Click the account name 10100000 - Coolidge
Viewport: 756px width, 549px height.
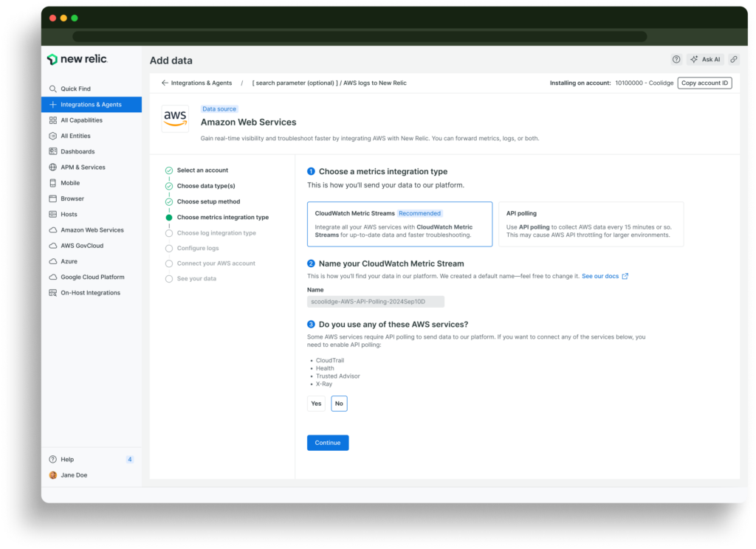point(644,83)
